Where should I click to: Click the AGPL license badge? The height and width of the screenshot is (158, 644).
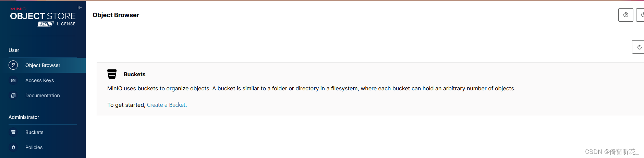(46, 24)
